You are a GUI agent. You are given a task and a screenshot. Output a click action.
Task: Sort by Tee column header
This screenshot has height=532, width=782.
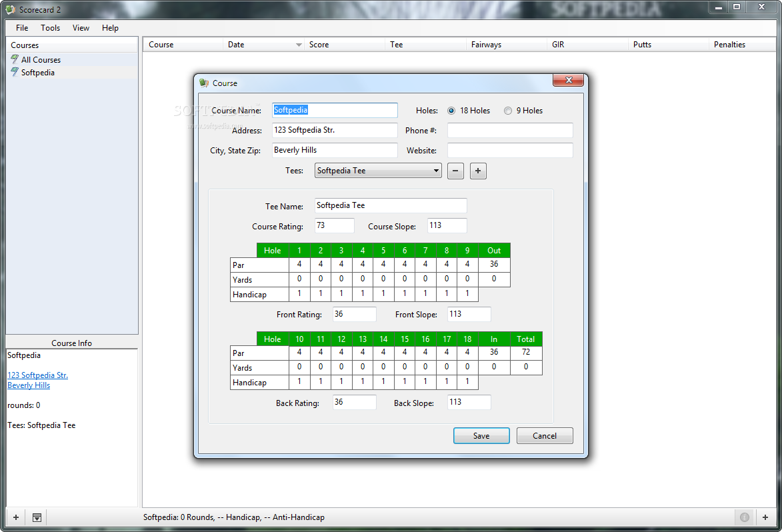pos(425,45)
